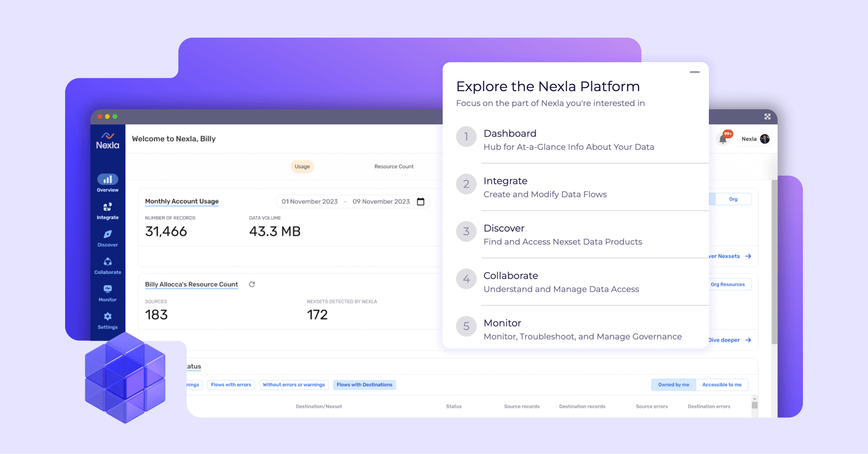Screen dimensions: 868x454
Task: Switch to Resource Count tab
Action: 393,166
